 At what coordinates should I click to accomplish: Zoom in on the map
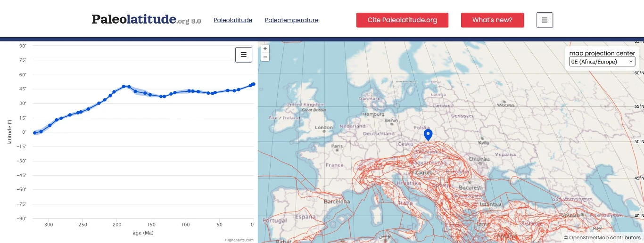tap(265, 49)
